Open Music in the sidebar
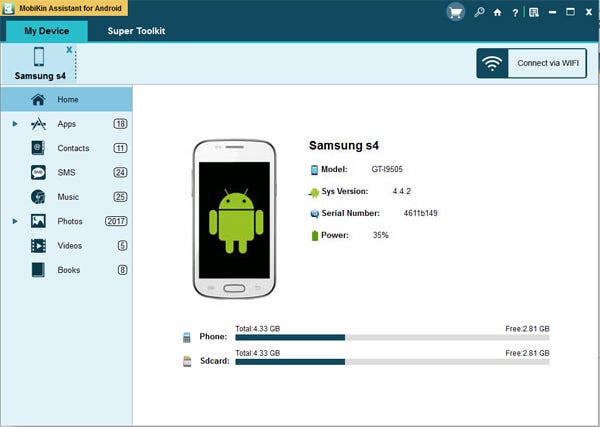This screenshot has width=600, height=427. (66, 197)
